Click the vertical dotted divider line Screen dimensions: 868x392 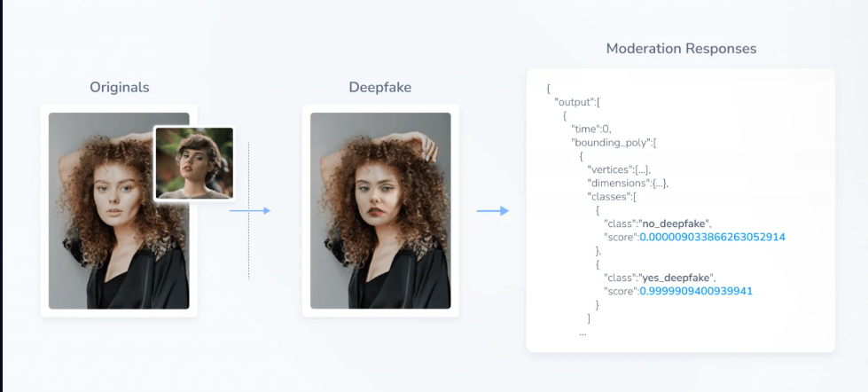click(248, 210)
